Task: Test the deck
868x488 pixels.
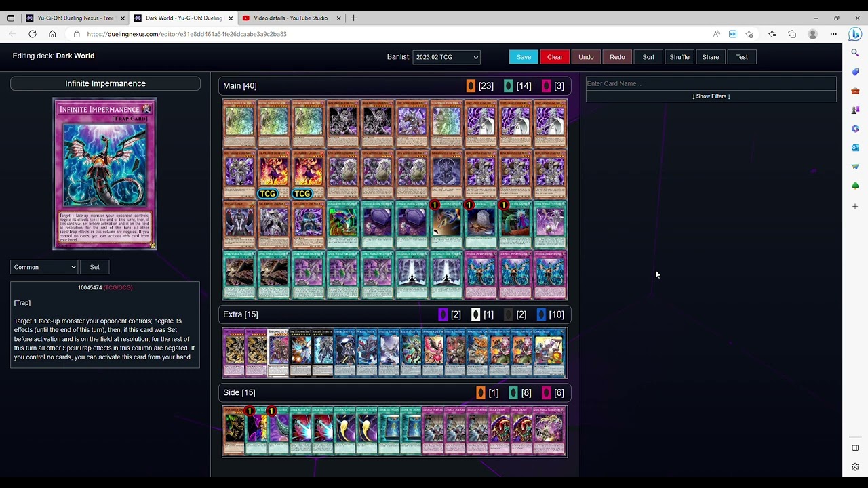Action: pyautogui.click(x=742, y=58)
